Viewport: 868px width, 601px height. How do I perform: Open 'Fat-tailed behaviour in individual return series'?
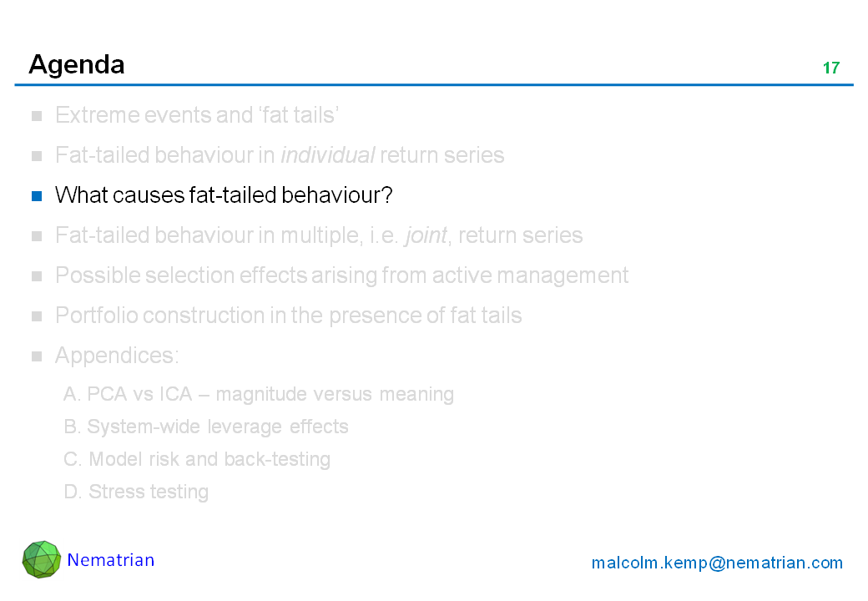(280, 155)
